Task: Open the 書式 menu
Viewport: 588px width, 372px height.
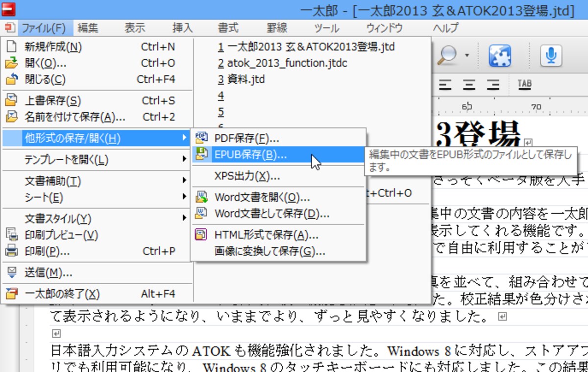Action: 228,28
